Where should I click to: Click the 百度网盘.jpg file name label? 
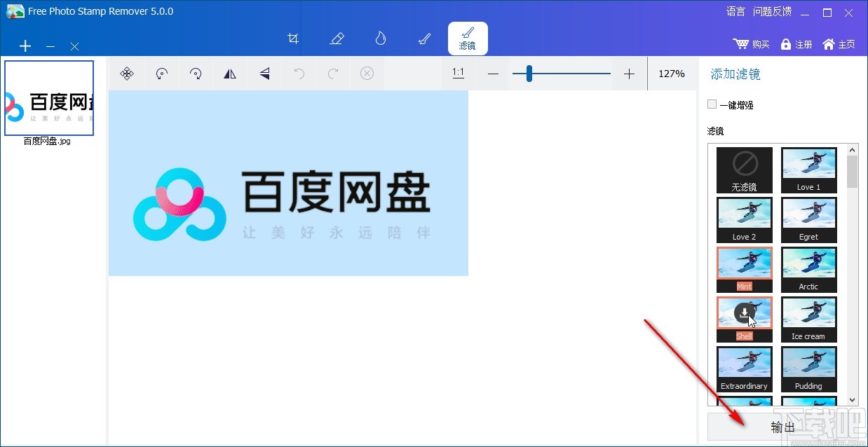[x=47, y=141]
